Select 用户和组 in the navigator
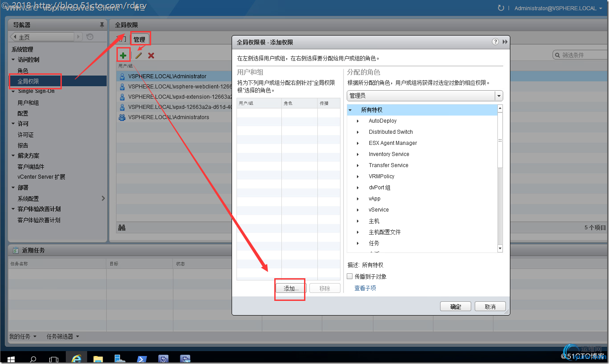This screenshot has height=364, width=609. [28, 103]
